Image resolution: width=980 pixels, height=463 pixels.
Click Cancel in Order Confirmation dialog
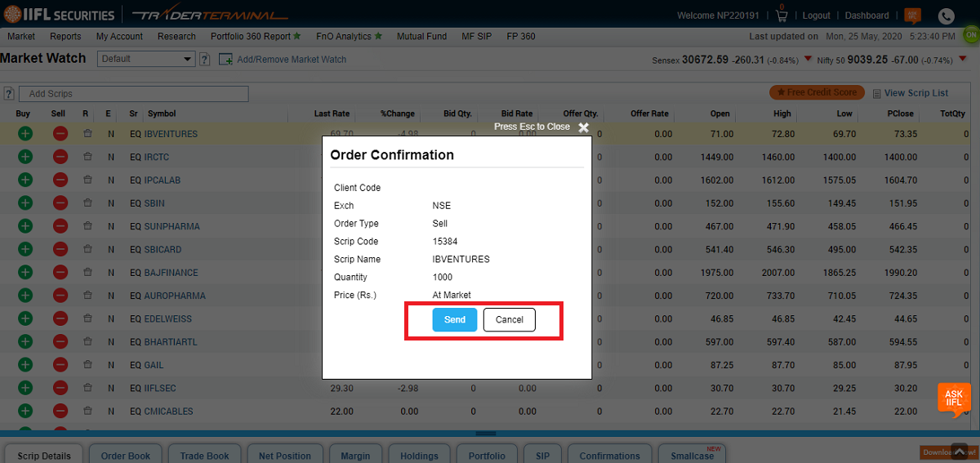click(510, 319)
